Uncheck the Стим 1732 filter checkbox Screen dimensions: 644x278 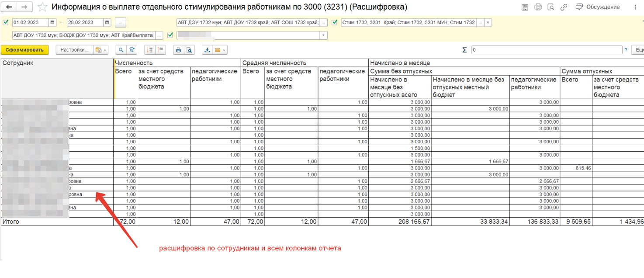[335, 22]
